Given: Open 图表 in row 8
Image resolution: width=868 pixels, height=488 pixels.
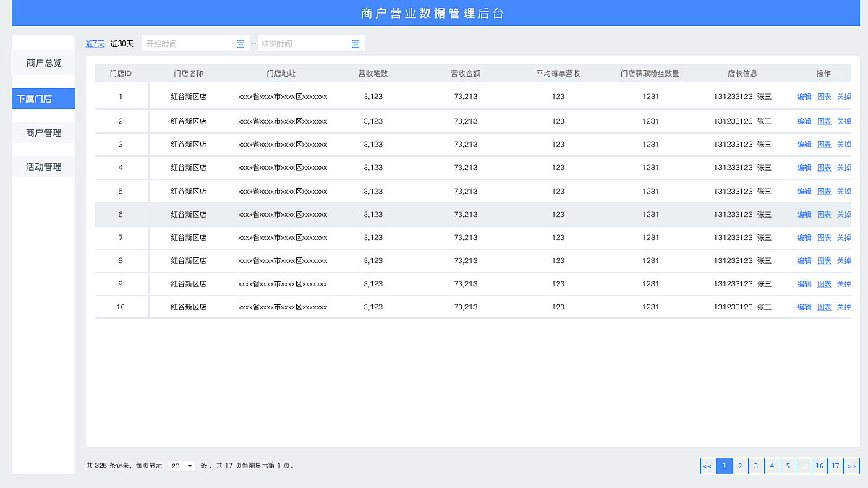Looking at the screenshot, I should [x=825, y=261].
